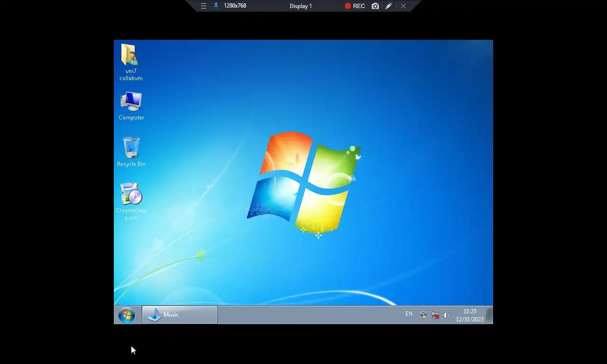Open the volume speaker tray icon
This screenshot has width=607, height=364.
coord(446,315)
